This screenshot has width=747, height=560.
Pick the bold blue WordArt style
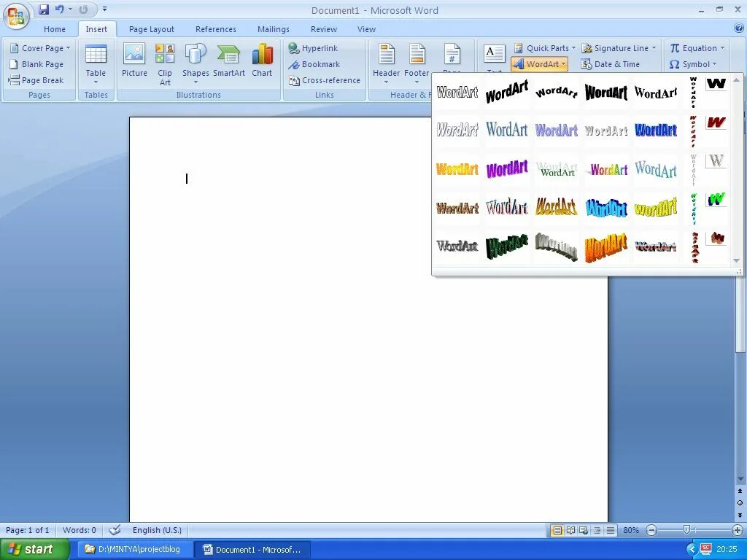pyautogui.click(x=656, y=130)
